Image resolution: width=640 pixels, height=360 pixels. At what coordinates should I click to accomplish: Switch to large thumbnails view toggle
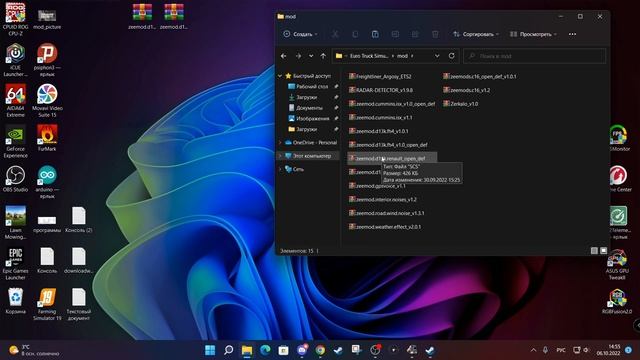[x=604, y=251]
